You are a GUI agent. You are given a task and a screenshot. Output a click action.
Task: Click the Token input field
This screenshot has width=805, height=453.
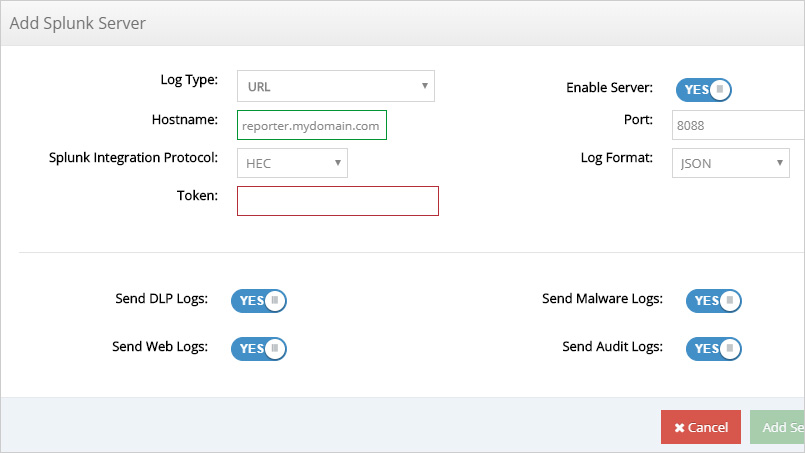click(338, 201)
